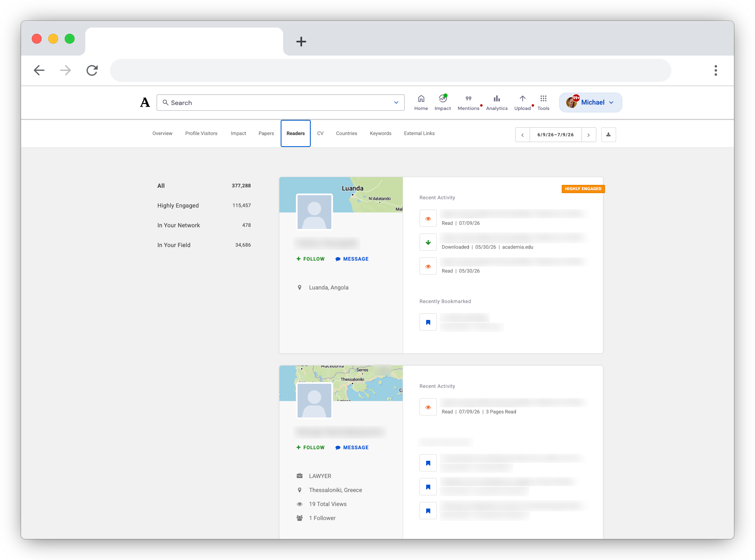Go to next date range
755x560 pixels.
pos(589,135)
